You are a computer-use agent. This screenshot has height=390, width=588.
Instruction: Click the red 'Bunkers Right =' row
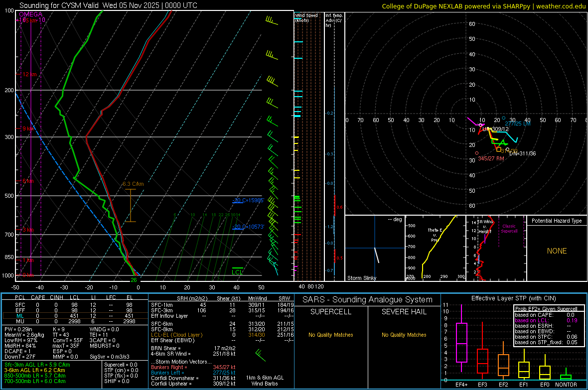(x=193, y=367)
